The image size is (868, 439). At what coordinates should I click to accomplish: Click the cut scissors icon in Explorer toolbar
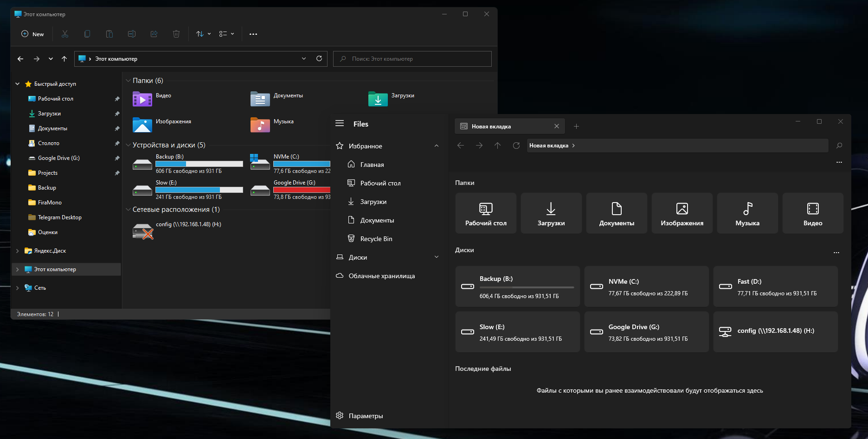coord(65,34)
